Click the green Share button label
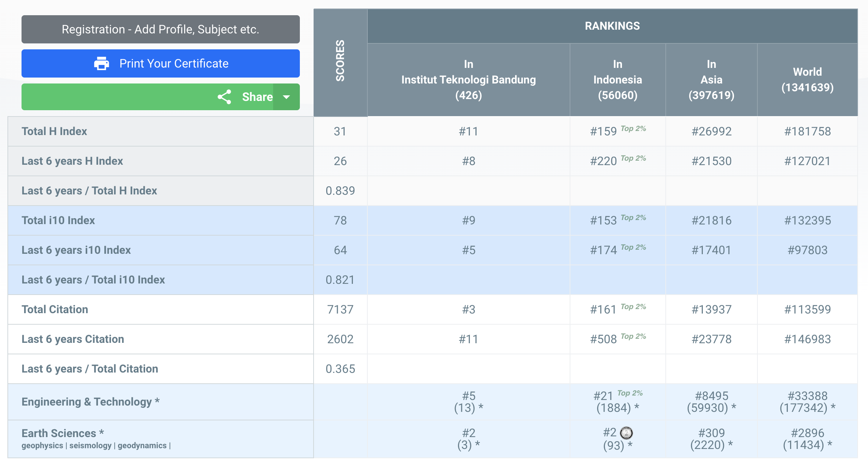This screenshot has width=868, height=469. [257, 97]
